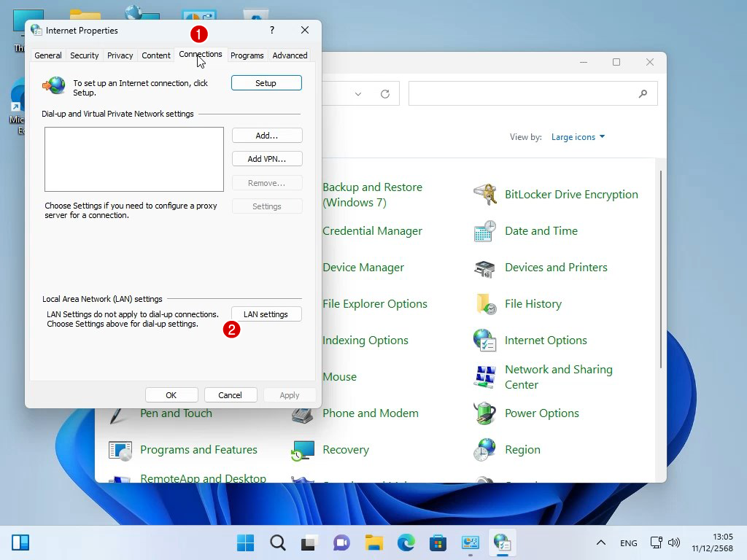
Task: Open the Programs and Features icon
Action: coord(120,450)
